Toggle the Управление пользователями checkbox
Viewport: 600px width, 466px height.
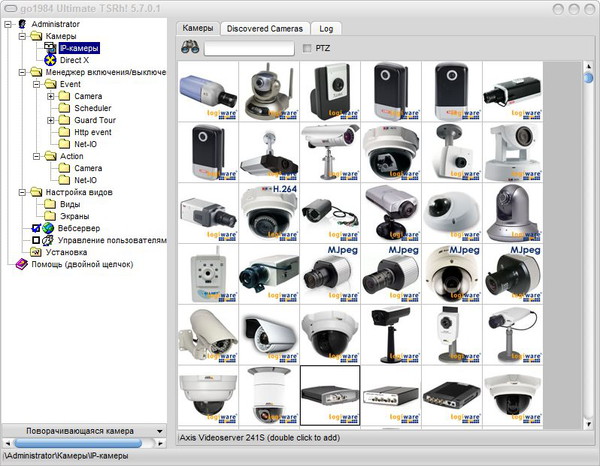35,241
